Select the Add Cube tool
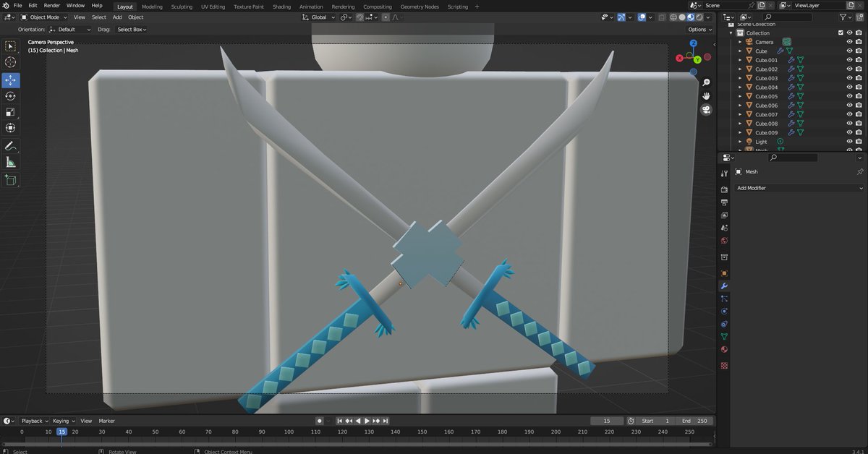 11,179
